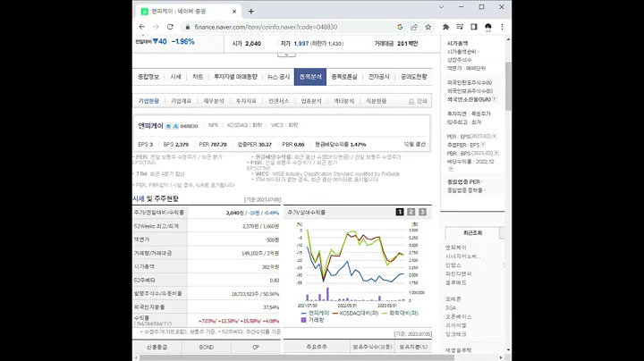Switch chart to view 1

[400, 212]
